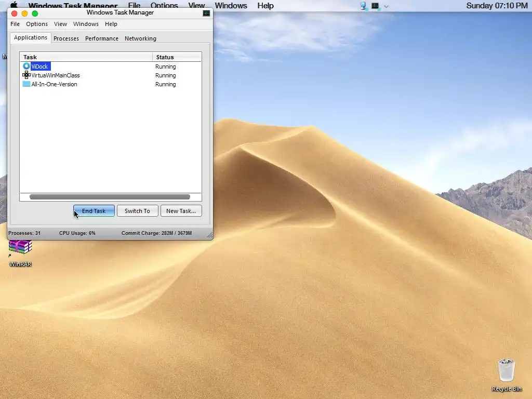The height and width of the screenshot is (399, 532).
Task: Open Windows in the top system menu bar
Action: tap(231, 6)
